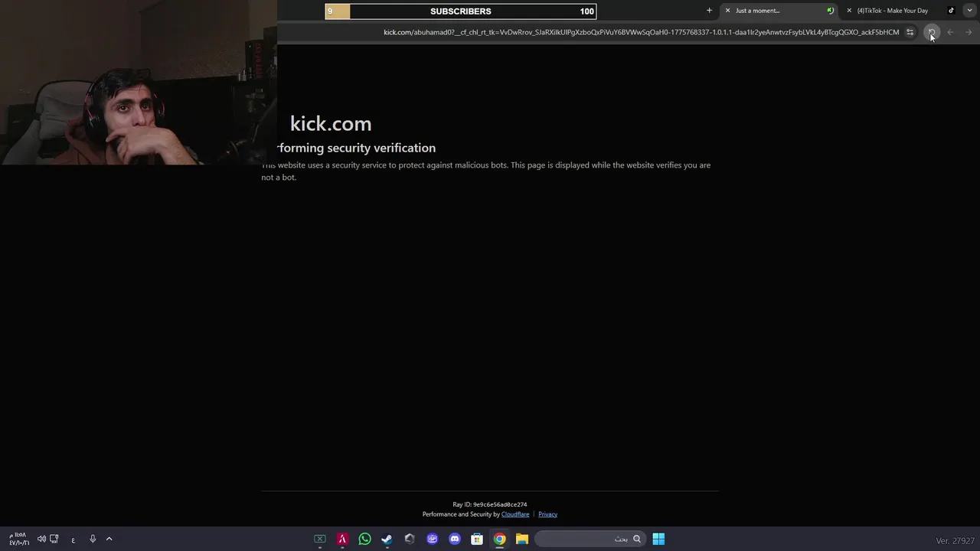Screen dimensions: 980x551
Task: Close the 'Just a moment...' tab
Action: pyautogui.click(x=727, y=11)
